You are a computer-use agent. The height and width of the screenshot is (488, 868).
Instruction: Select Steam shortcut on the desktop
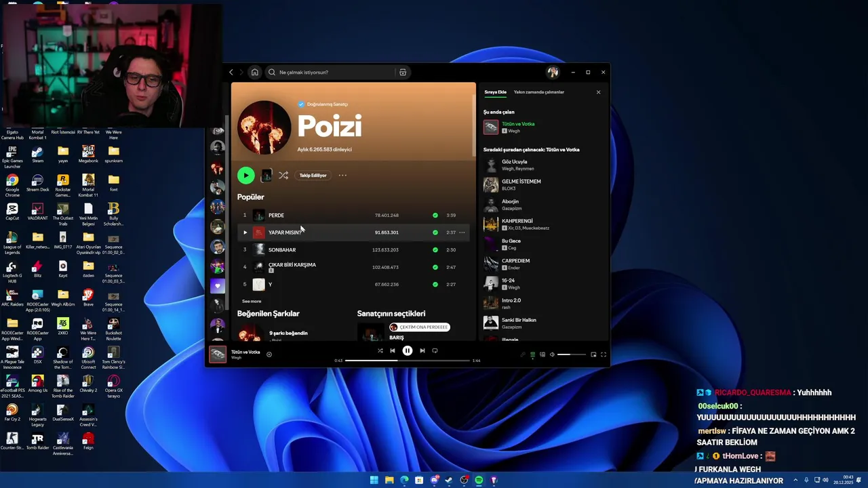tap(37, 154)
